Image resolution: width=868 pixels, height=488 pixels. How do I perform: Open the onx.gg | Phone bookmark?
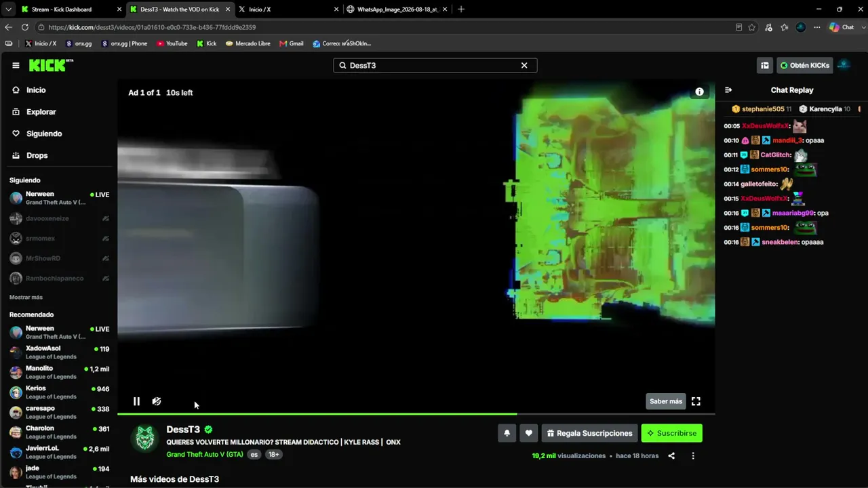[124, 43]
